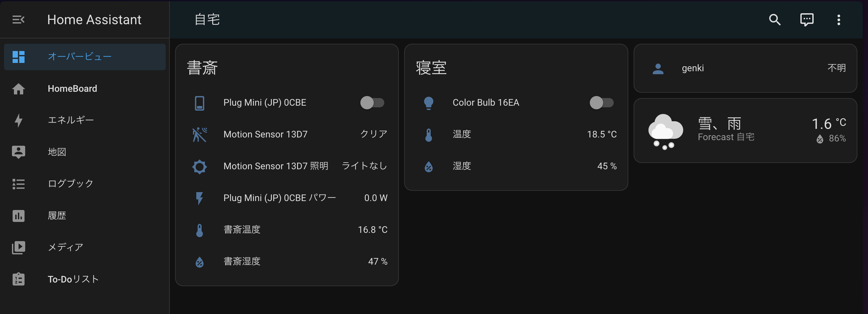Open the overflow menu (three dots)
868x314 pixels.
click(x=839, y=20)
